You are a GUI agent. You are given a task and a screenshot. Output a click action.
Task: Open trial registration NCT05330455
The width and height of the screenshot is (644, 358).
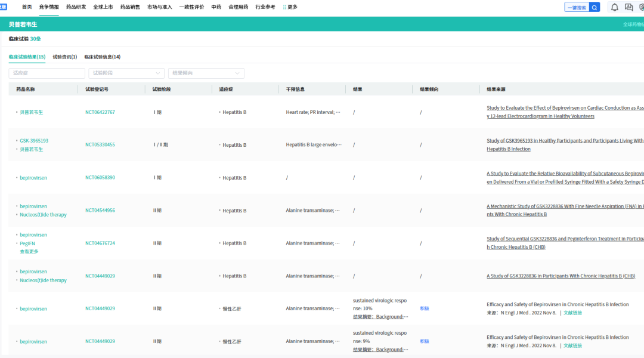(100, 144)
